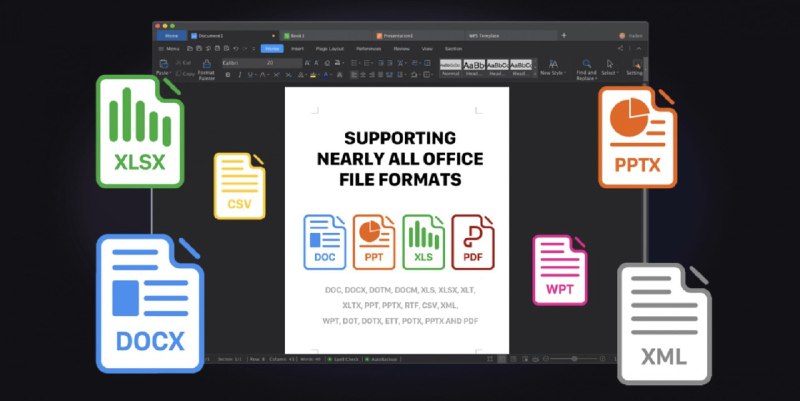Toggle Bold formatting
Image resolution: width=800 pixels, height=401 pixels.
coord(228,75)
